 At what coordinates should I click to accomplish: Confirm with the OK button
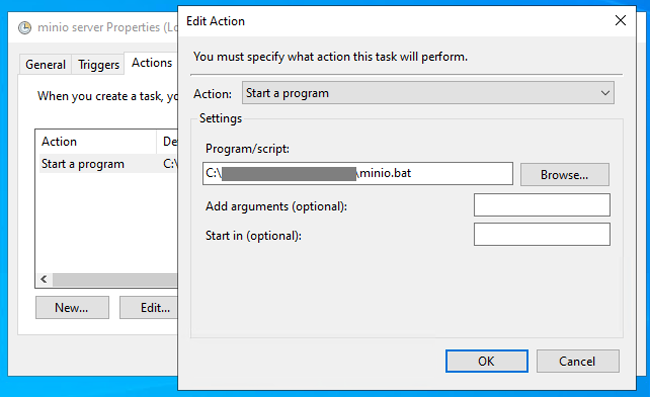tap(486, 361)
